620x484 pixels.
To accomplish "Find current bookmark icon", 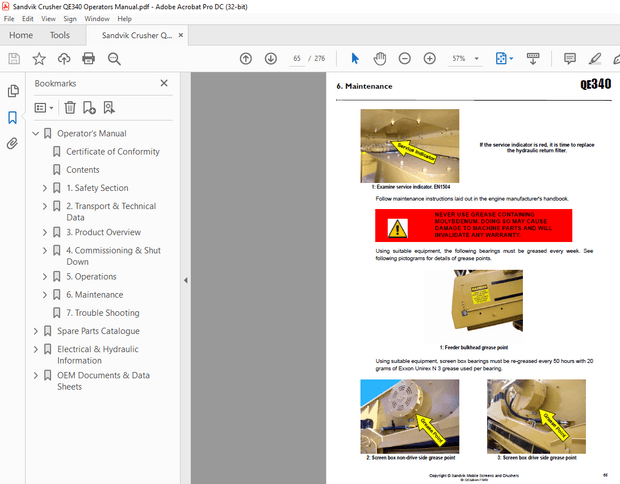I will 109,108.
